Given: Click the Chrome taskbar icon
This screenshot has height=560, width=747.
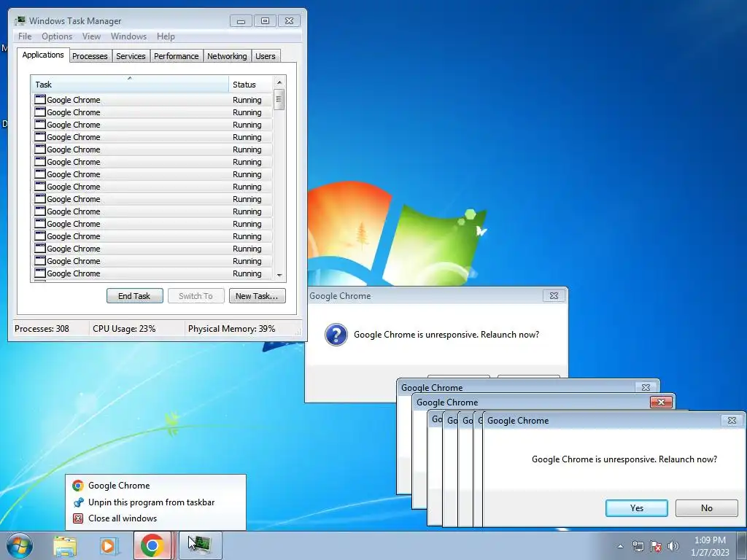Looking at the screenshot, I should 152,545.
